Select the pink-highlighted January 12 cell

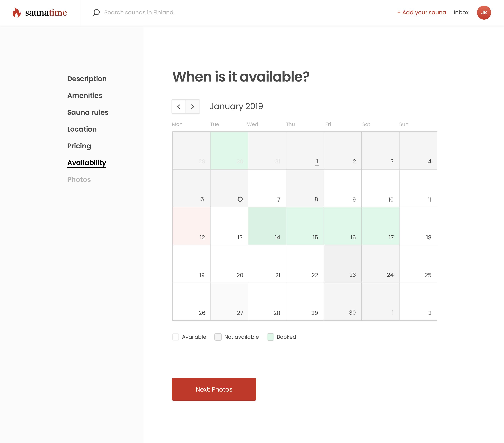pos(191,226)
